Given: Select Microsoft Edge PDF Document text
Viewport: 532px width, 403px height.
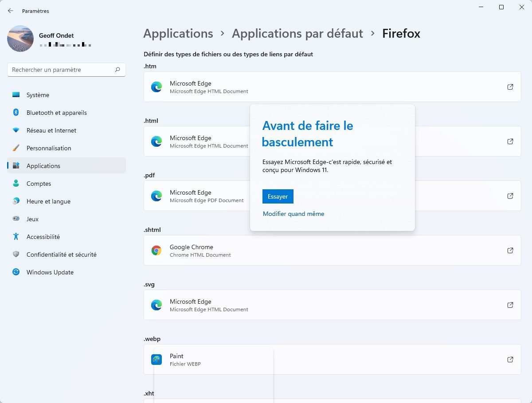Looking at the screenshot, I should pos(207,200).
